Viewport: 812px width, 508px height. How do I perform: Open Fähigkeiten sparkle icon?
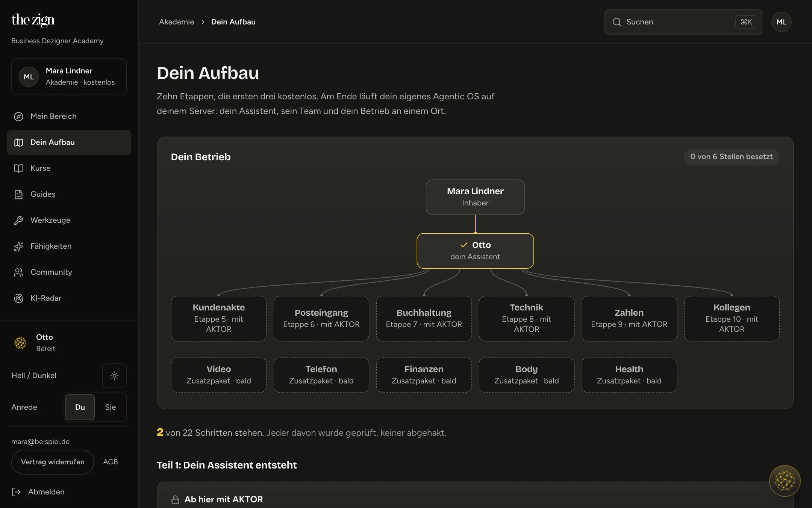point(18,246)
